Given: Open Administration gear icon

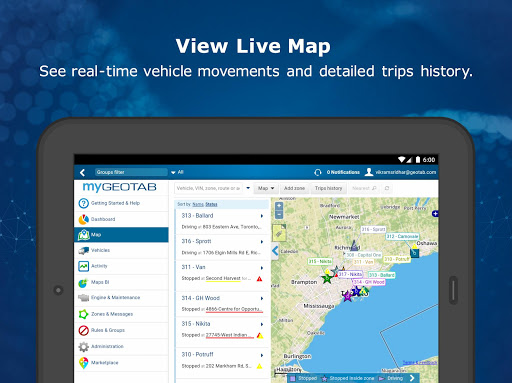Looking at the screenshot, I should [83, 347].
